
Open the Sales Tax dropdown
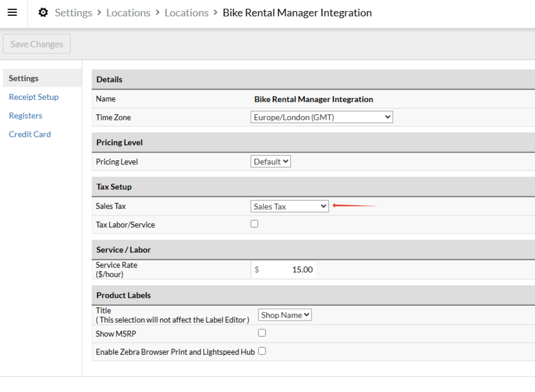[x=289, y=206]
